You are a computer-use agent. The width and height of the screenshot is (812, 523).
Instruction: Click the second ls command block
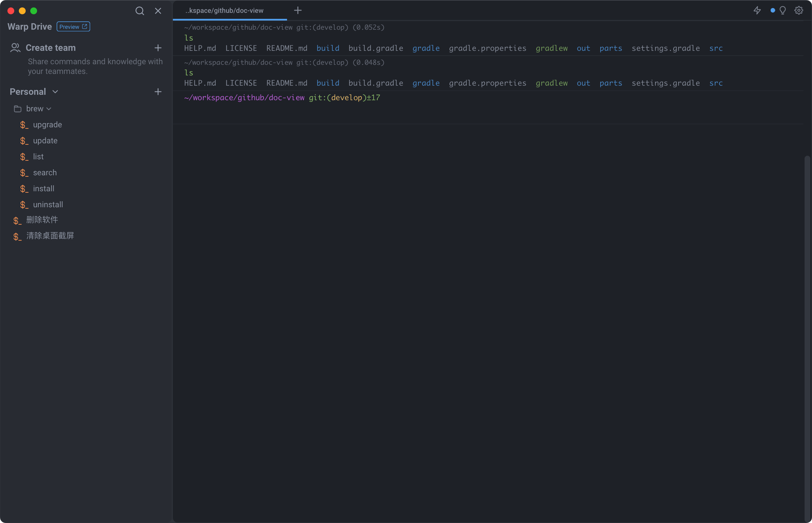(488, 73)
